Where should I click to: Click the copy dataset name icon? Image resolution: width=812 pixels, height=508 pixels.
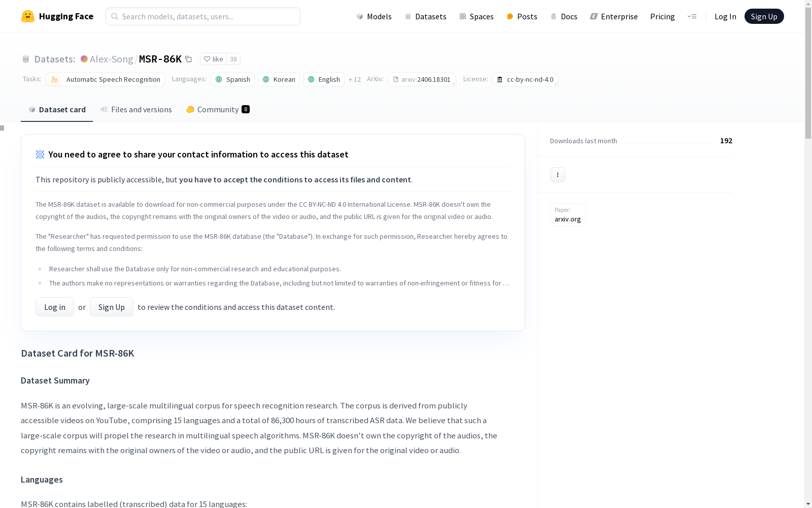188,59
